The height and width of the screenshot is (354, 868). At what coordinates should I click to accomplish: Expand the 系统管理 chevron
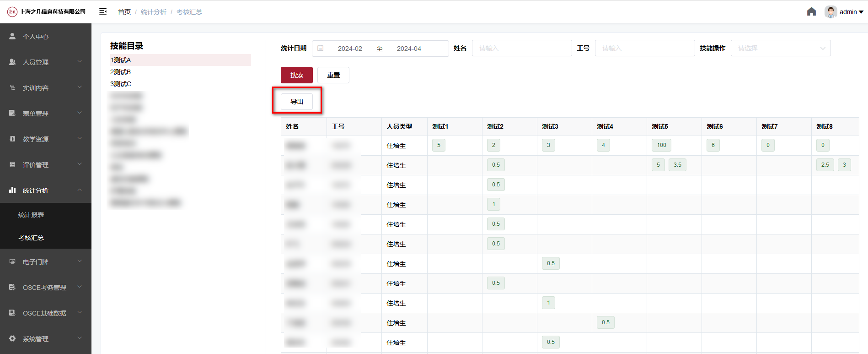point(80,338)
